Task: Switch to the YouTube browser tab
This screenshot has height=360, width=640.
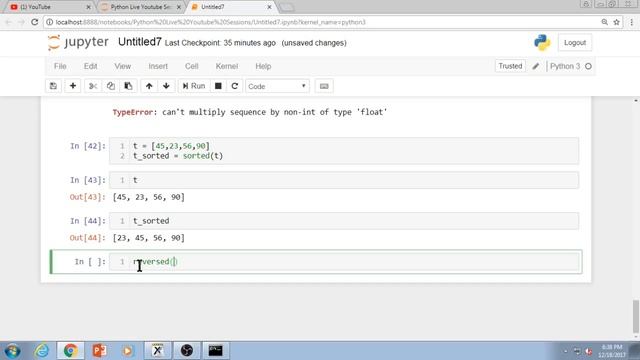Action: (48, 7)
